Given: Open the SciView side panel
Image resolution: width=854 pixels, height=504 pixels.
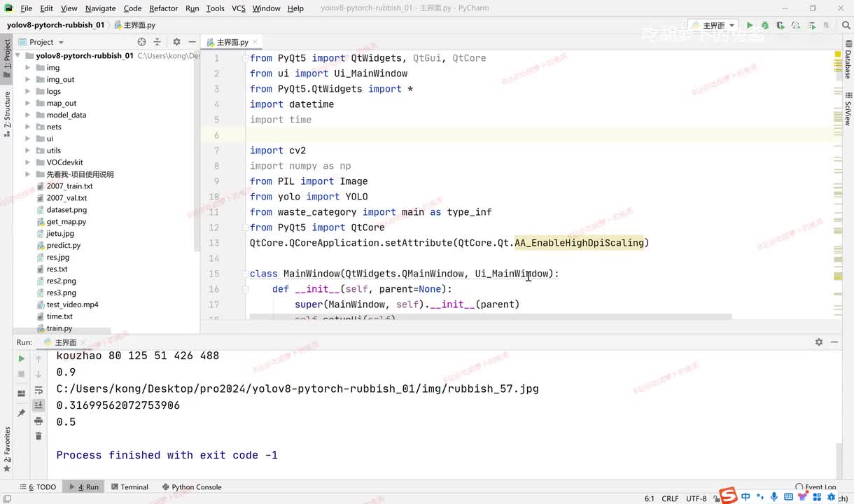Looking at the screenshot, I should click(848, 108).
